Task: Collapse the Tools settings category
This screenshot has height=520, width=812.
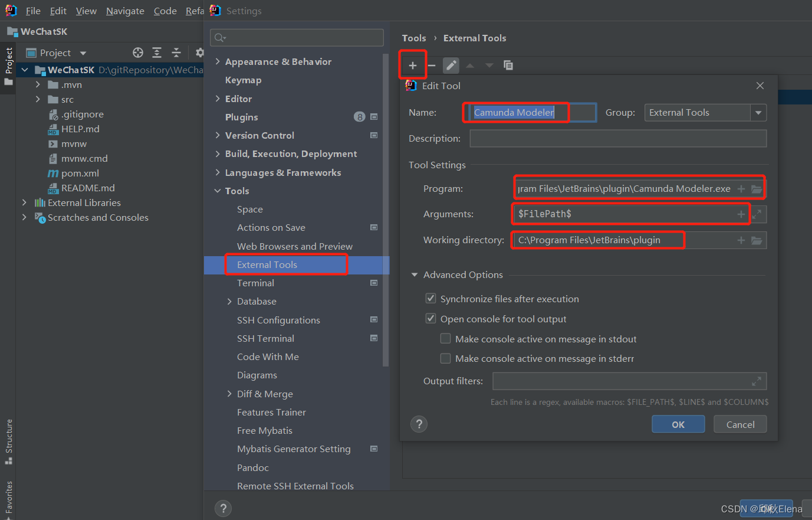Action: (218, 191)
